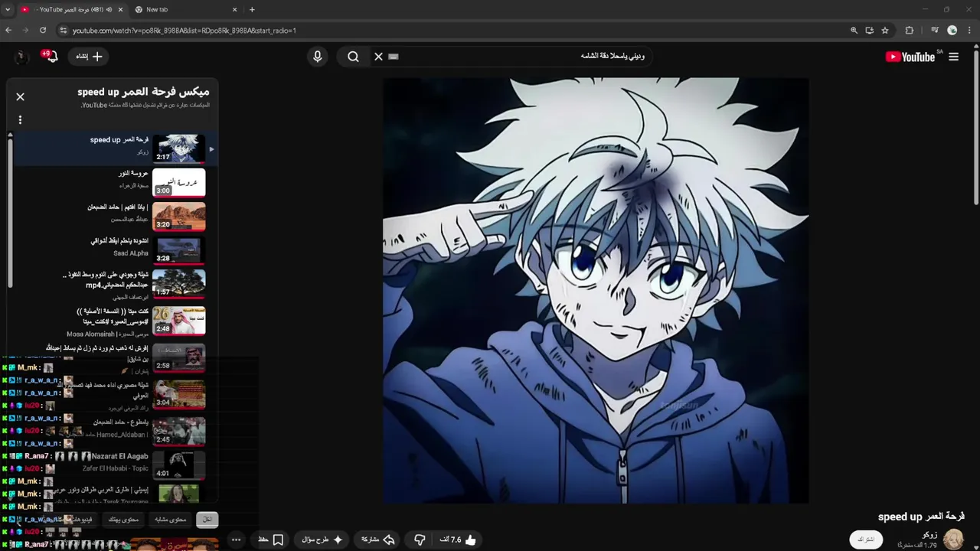Open the notifications bell with 9+ badge
980x551 pixels.
coord(51,57)
